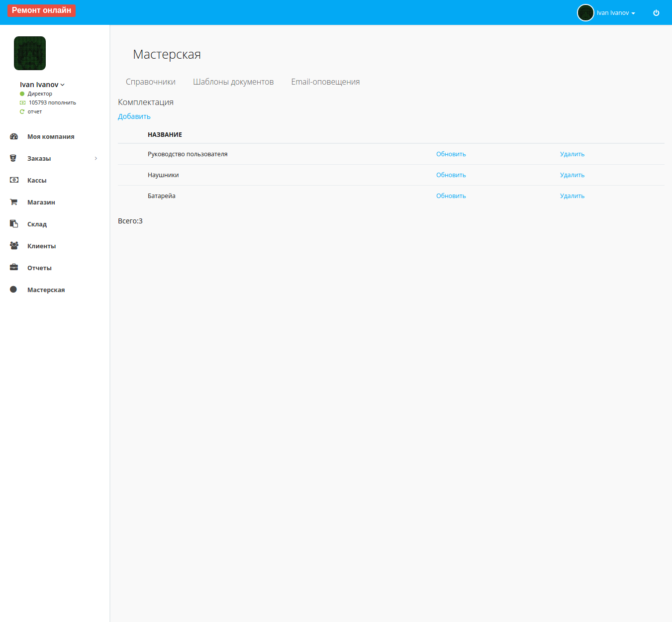Click the large profile picture in sidebar

pos(30,53)
